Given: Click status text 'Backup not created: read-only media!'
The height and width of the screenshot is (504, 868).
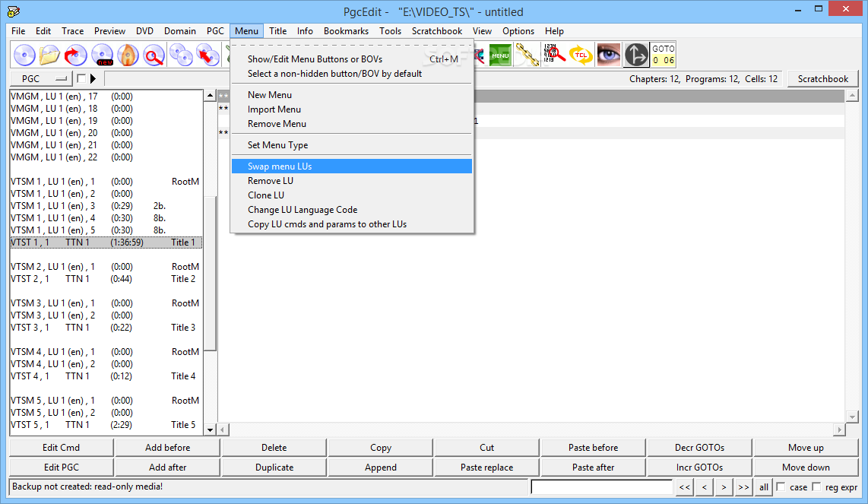Looking at the screenshot, I should tap(87, 487).
